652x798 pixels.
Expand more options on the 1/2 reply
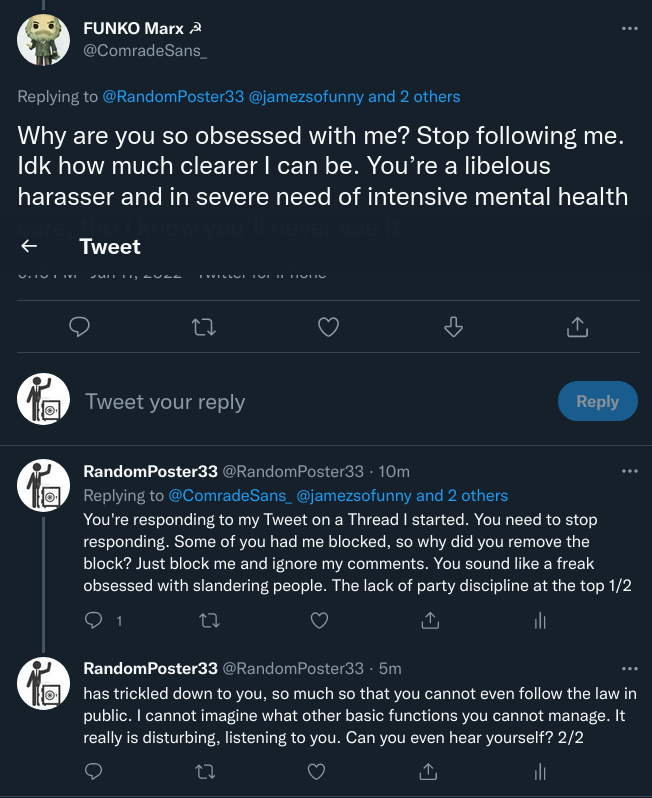pyautogui.click(x=629, y=471)
